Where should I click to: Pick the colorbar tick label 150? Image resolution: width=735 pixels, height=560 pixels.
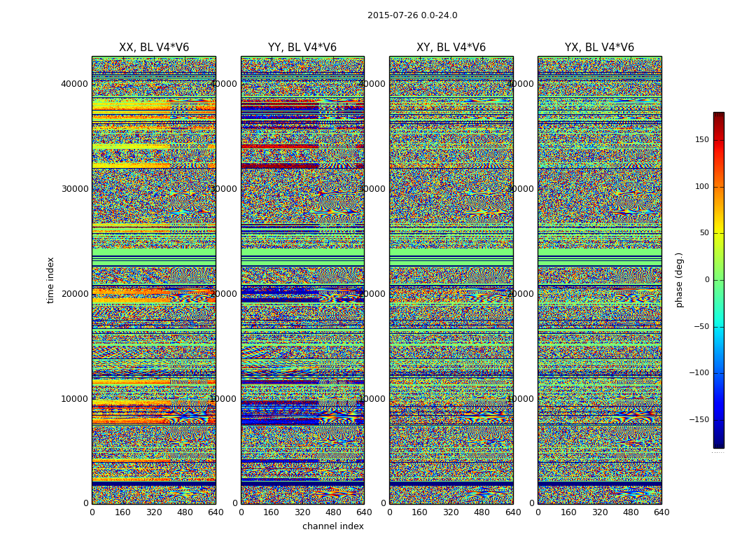click(702, 139)
